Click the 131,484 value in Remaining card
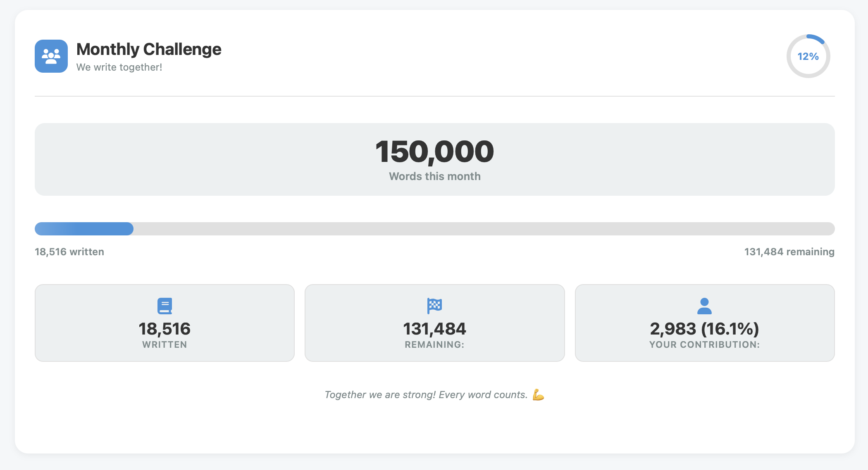 (434, 329)
